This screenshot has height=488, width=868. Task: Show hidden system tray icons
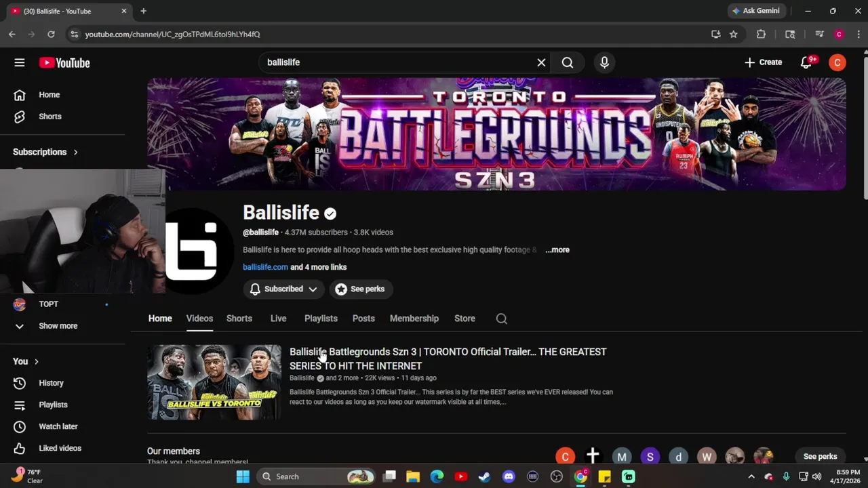click(751, 476)
